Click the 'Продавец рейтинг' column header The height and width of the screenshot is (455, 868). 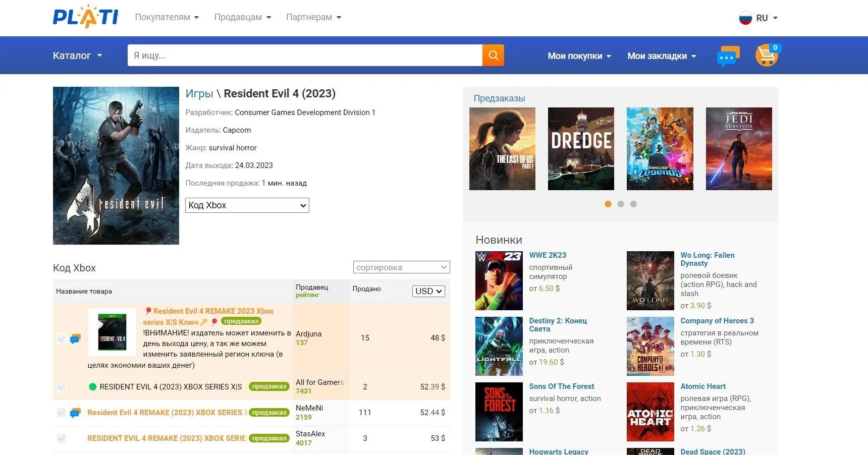[x=312, y=291]
